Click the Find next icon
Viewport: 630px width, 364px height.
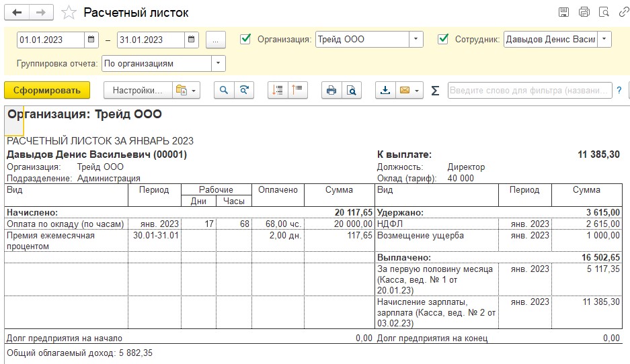click(244, 90)
